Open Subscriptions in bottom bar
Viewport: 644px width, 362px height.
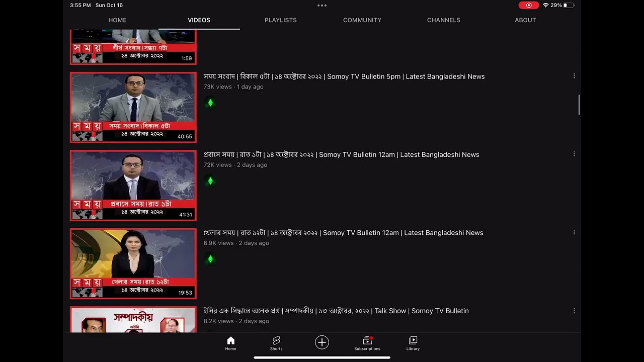click(x=367, y=343)
